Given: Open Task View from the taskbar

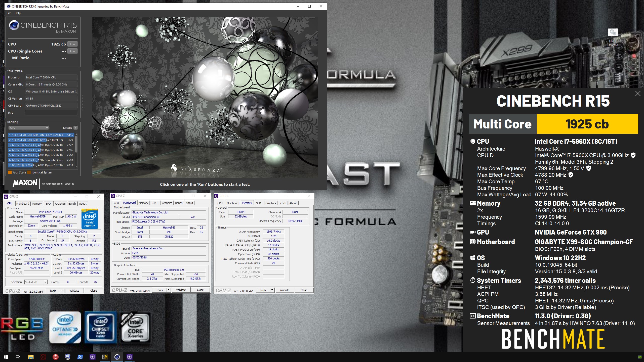Looking at the screenshot, I should (18, 357).
